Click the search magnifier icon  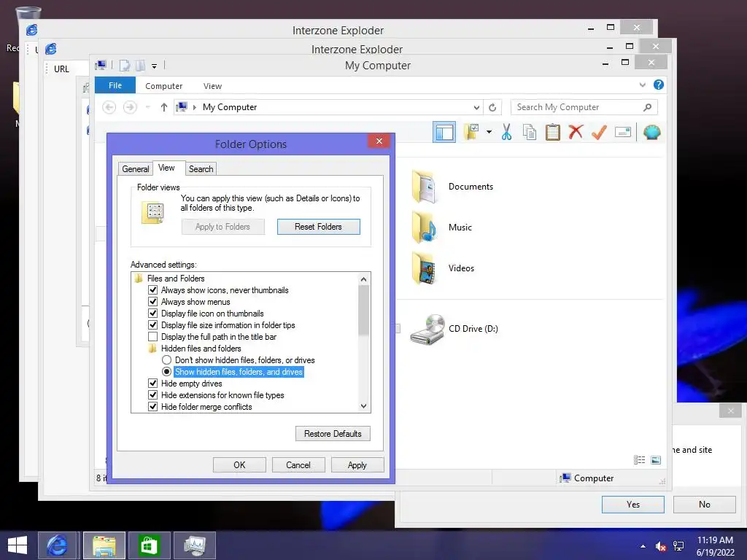(648, 107)
